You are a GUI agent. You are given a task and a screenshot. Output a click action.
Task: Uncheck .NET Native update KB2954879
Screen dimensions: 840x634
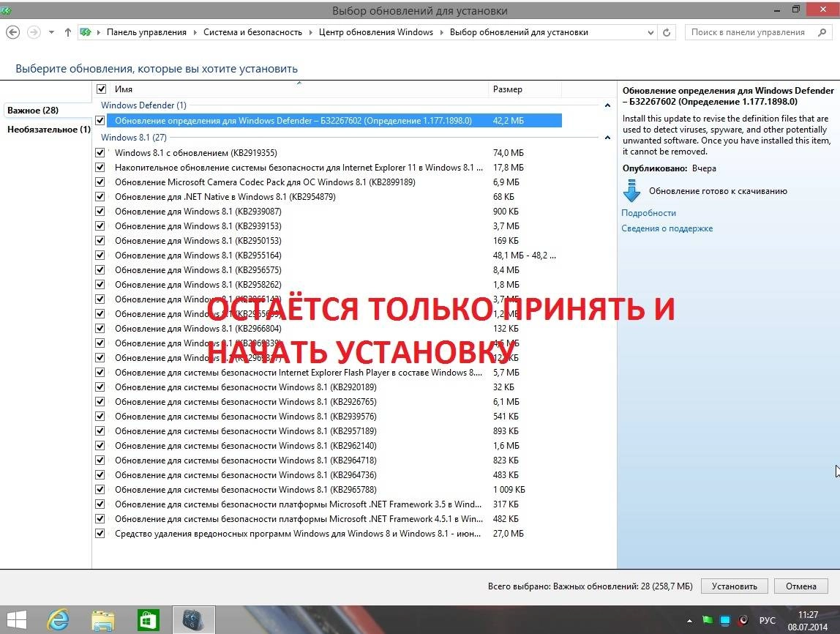(x=100, y=197)
